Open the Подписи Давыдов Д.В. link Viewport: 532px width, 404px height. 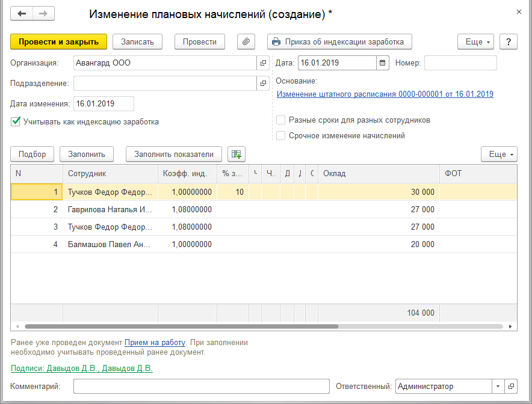point(82,368)
